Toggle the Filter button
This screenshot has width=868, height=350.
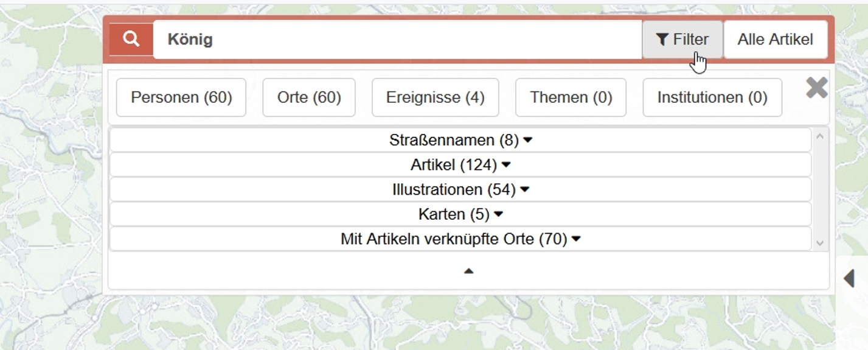coord(682,40)
